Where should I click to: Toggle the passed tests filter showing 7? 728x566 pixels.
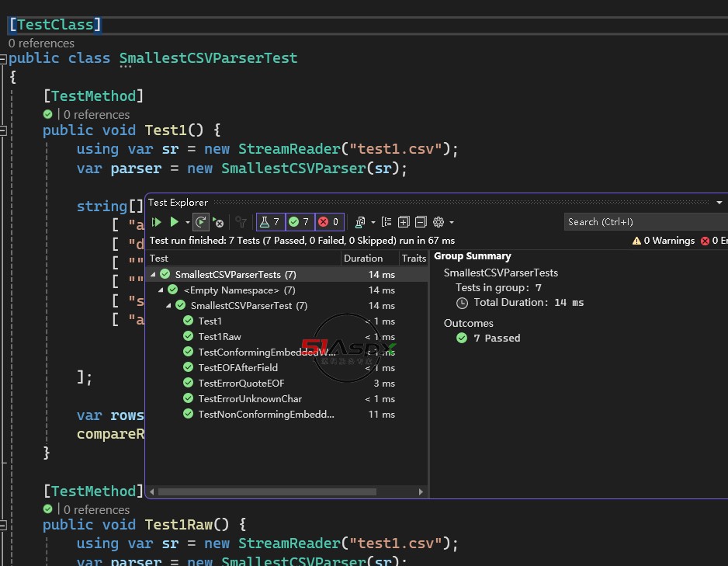(299, 222)
